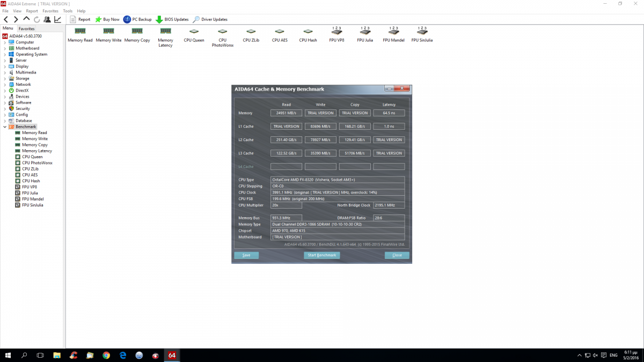Select the Memory Copy icon in the main pane
Screen dimensions: 644x362
pos(137,35)
